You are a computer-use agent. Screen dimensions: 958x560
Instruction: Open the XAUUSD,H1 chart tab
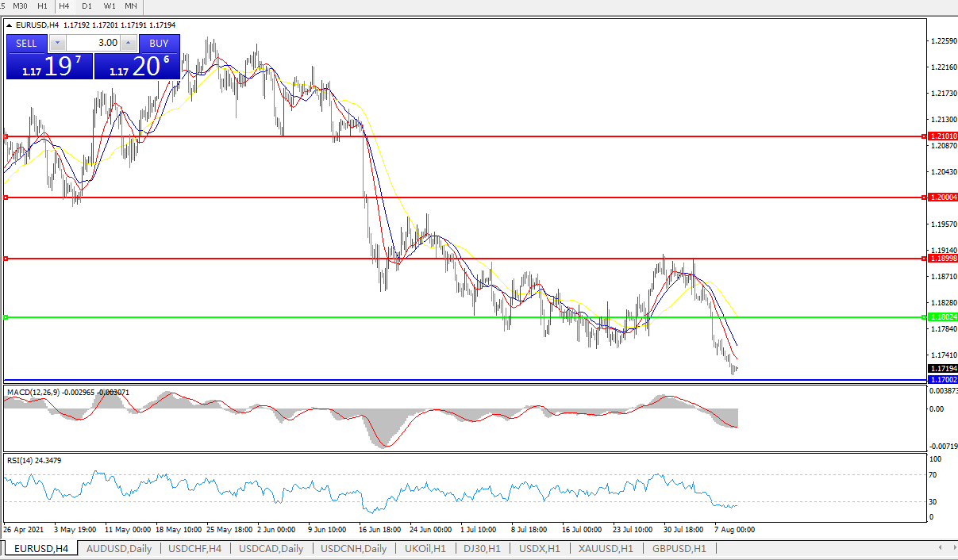[x=606, y=548]
